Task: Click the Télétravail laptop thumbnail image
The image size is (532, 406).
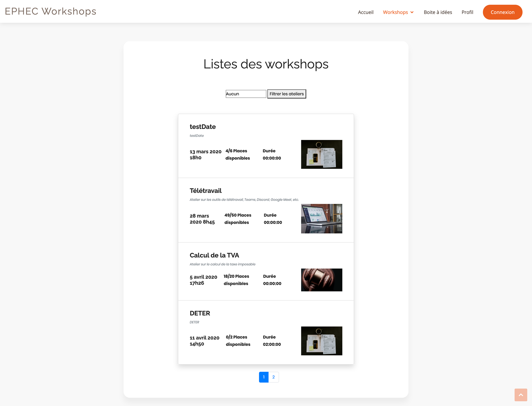Action: point(321,219)
